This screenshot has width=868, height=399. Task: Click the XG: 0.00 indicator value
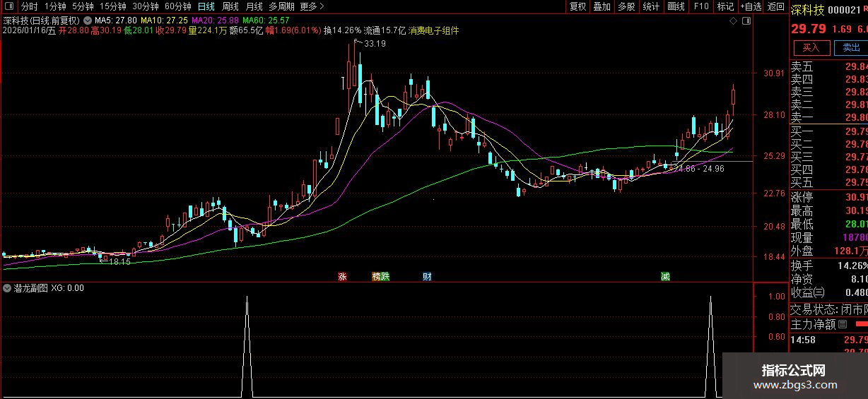(68, 288)
